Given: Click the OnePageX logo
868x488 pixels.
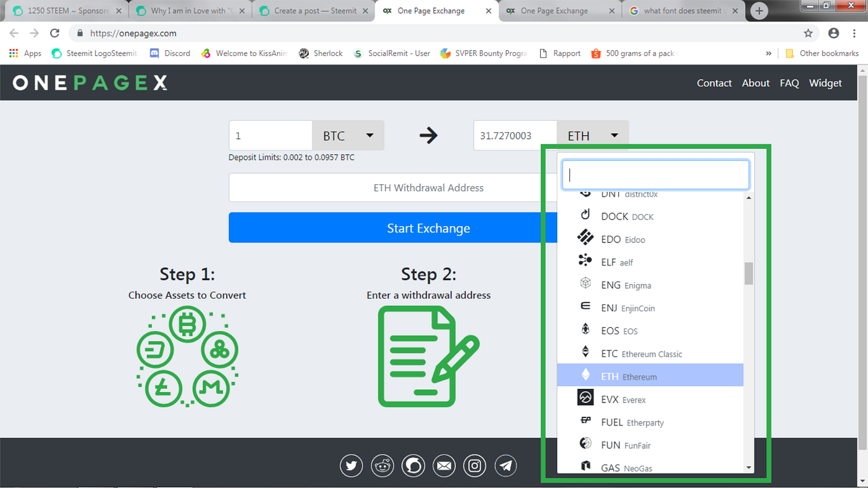Looking at the screenshot, I should click(90, 82).
